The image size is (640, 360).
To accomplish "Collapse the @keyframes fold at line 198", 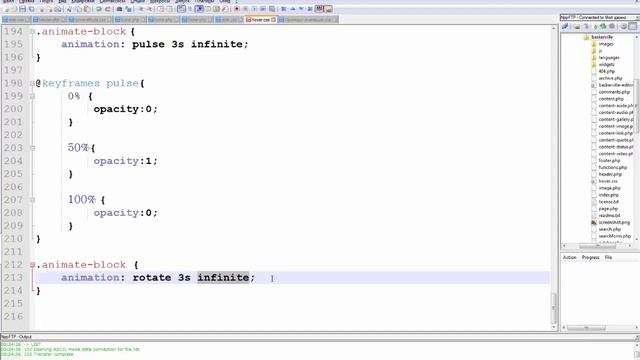I will [x=32, y=83].
